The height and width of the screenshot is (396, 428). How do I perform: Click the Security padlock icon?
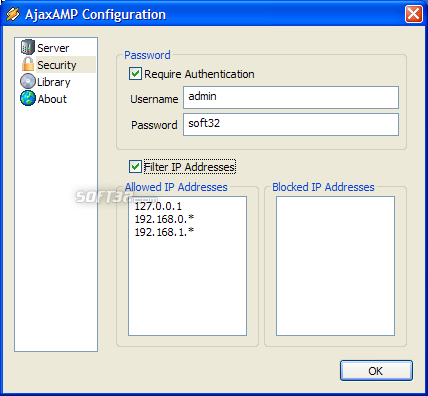pyautogui.click(x=28, y=64)
